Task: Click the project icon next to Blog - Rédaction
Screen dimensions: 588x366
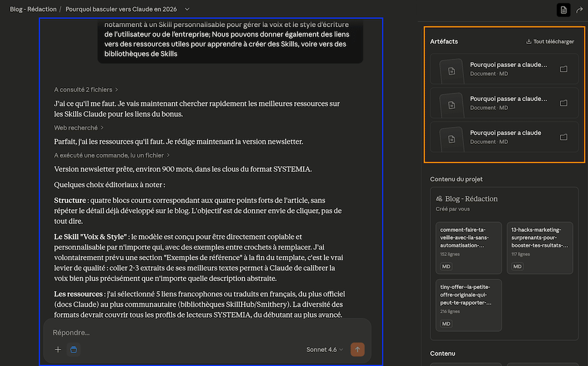Action: point(439,199)
